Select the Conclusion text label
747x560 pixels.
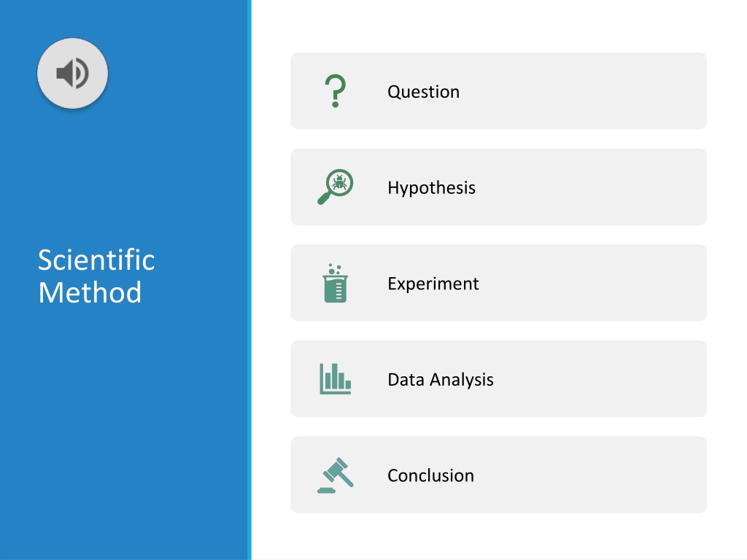(430, 475)
